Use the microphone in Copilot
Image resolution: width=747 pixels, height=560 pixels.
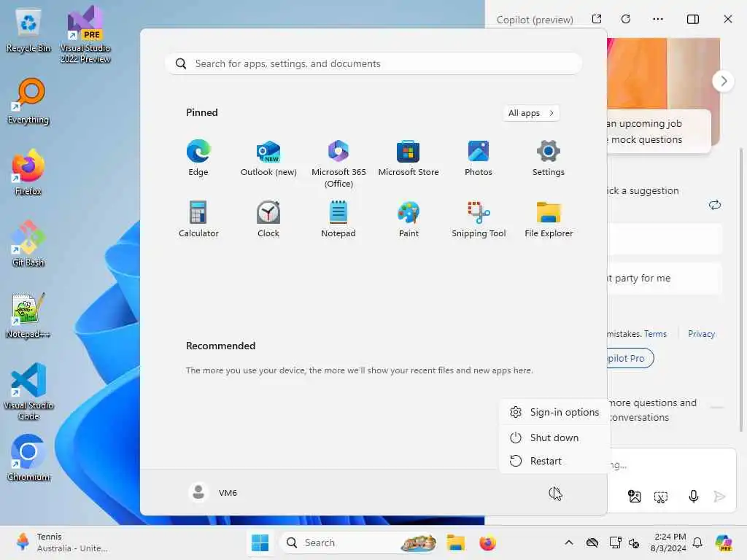(x=693, y=497)
